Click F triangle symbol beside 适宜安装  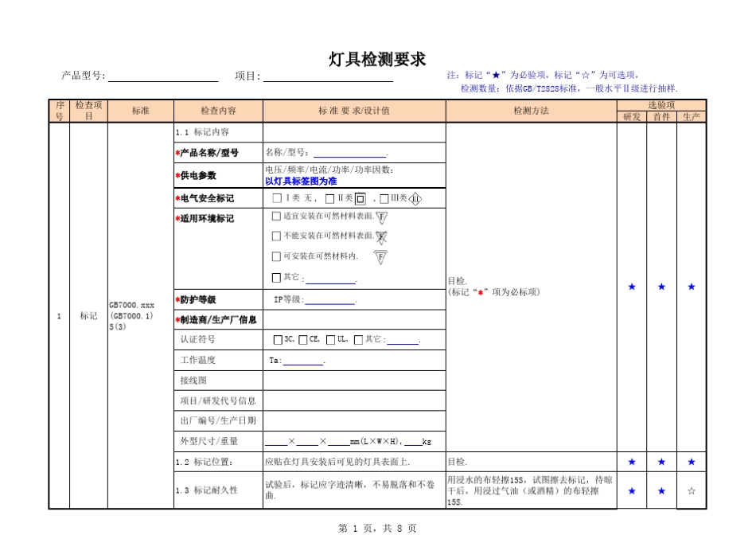tap(382, 218)
